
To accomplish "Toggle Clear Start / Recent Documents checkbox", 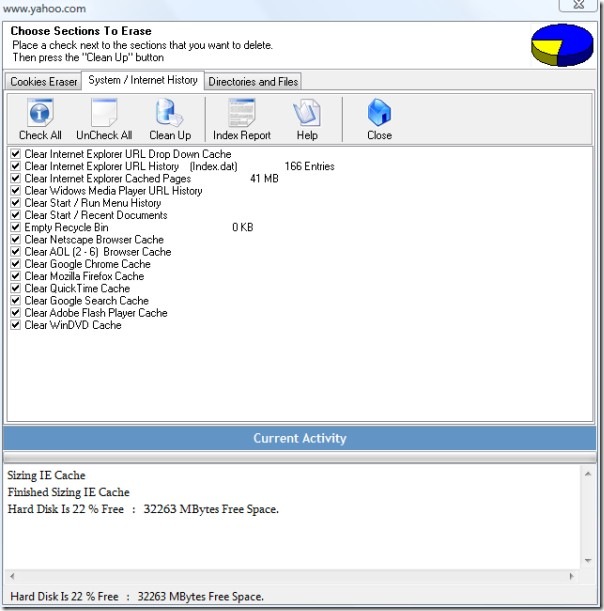I will (16, 215).
